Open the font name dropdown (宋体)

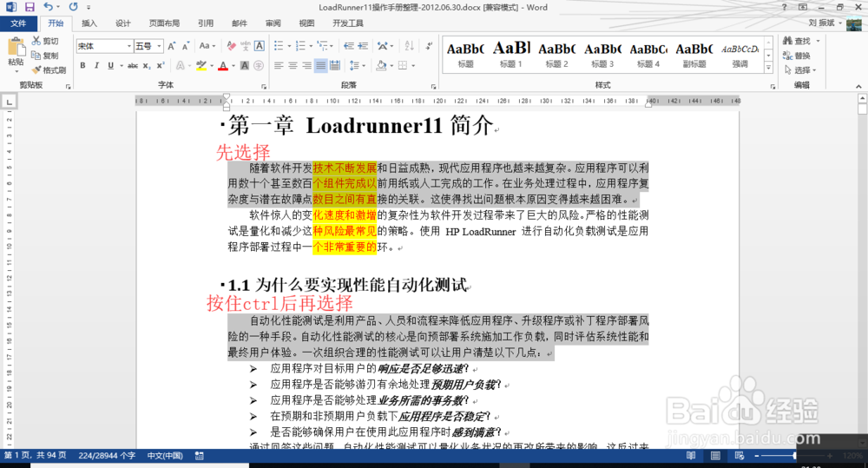point(129,46)
